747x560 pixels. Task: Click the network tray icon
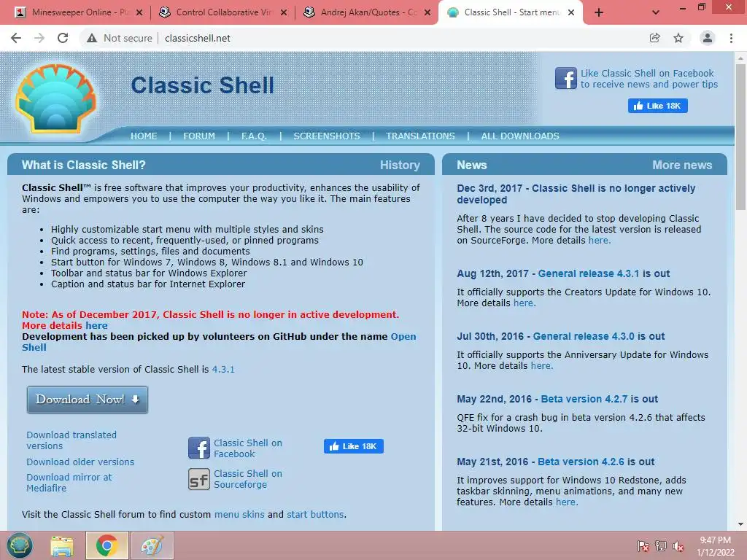[x=661, y=546]
